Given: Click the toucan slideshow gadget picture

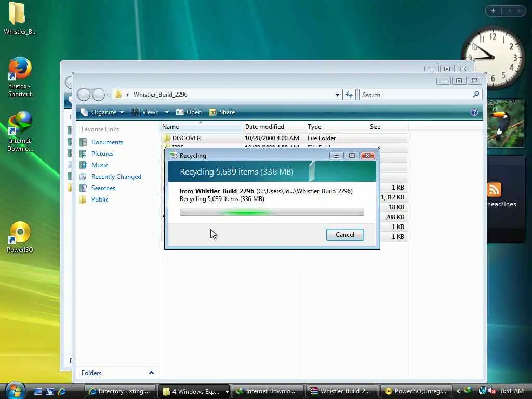Looking at the screenshot, I should click(506, 124).
